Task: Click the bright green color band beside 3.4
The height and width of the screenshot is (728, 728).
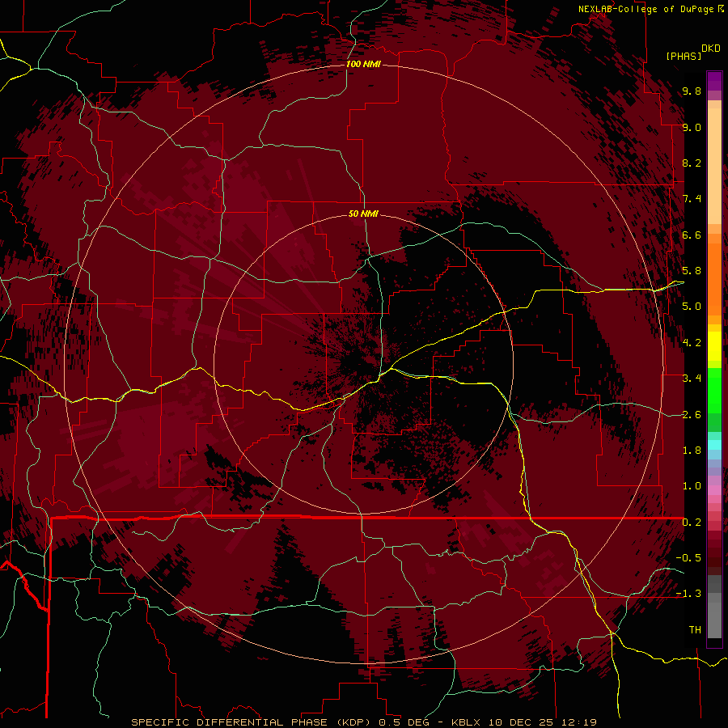Action: click(x=714, y=391)
